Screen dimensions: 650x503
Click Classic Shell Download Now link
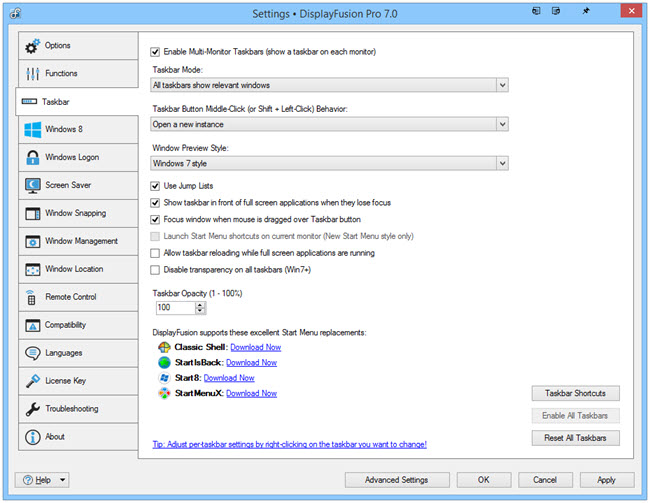click(256, 347)
